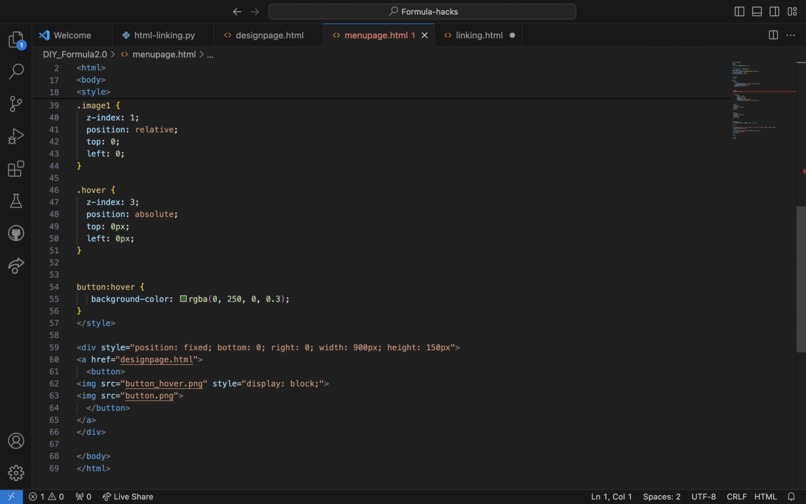Follow the designpage.html link in href

click(x=156, y=359)
